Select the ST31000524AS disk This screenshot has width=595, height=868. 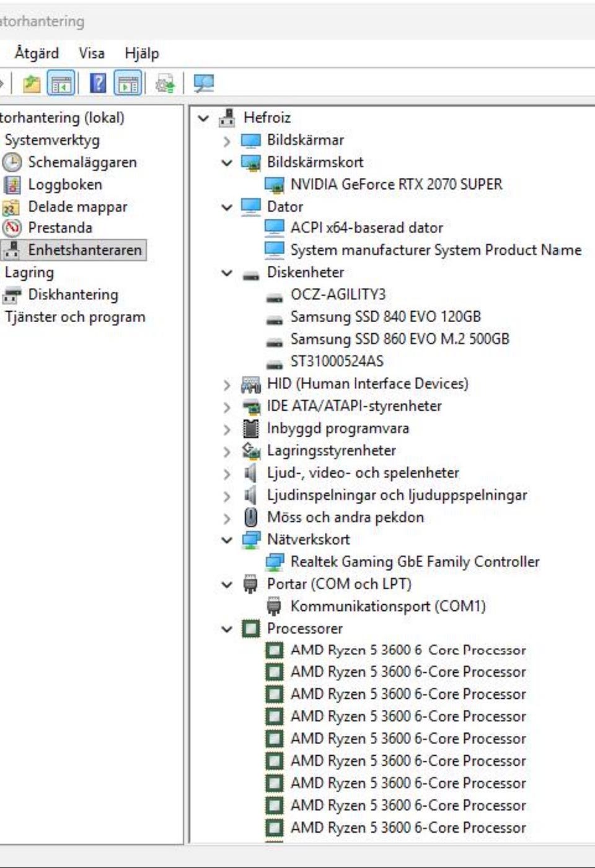click(337, 361)
